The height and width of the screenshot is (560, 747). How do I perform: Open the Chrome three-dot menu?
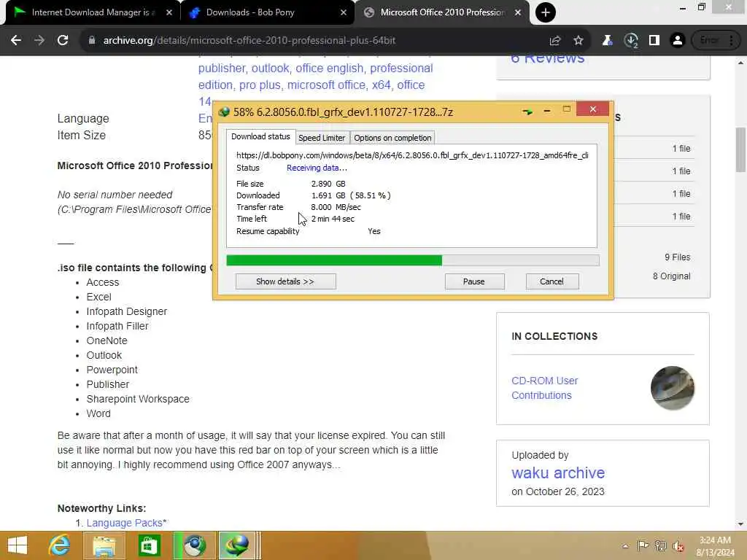[731, 41]
